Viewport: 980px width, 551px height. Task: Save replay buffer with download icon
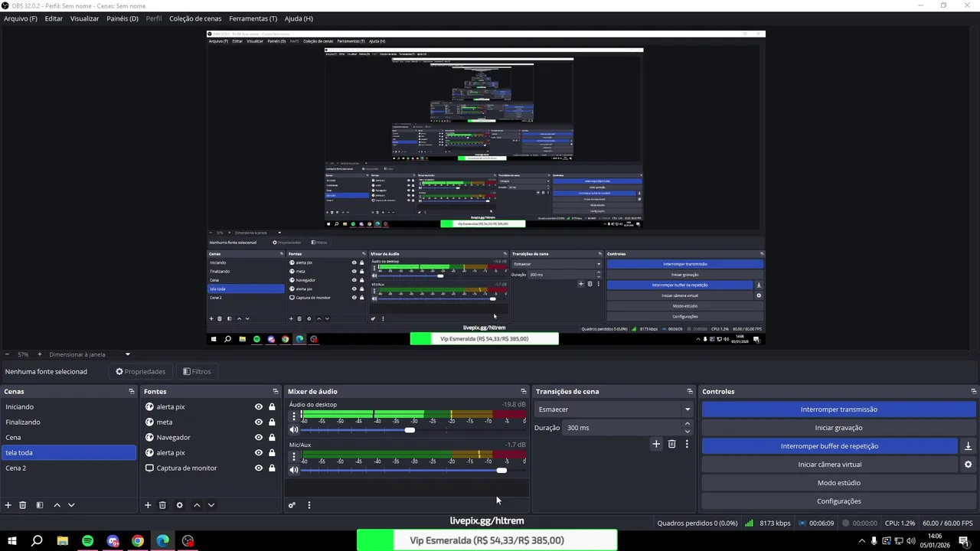pyautogui.click(x=968, y=446)
